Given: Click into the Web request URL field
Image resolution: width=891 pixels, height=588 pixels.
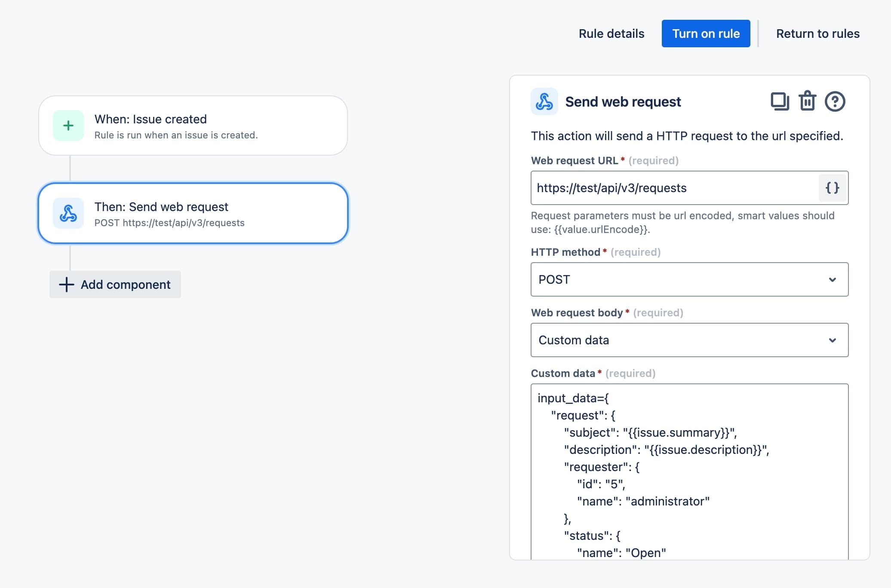Looking at the screenshot, I should point(674,188).
